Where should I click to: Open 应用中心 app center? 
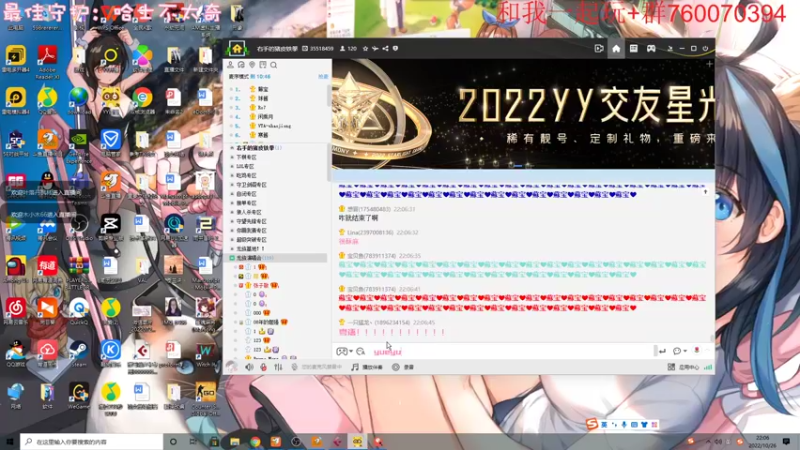coord(684,367)
